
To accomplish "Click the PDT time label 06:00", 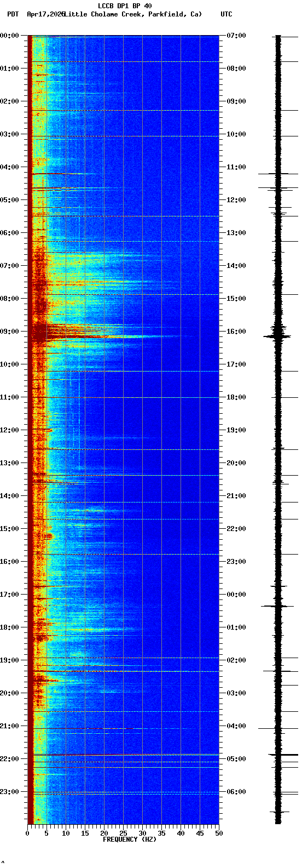I will pyautogui.click(x=9, y=233).
